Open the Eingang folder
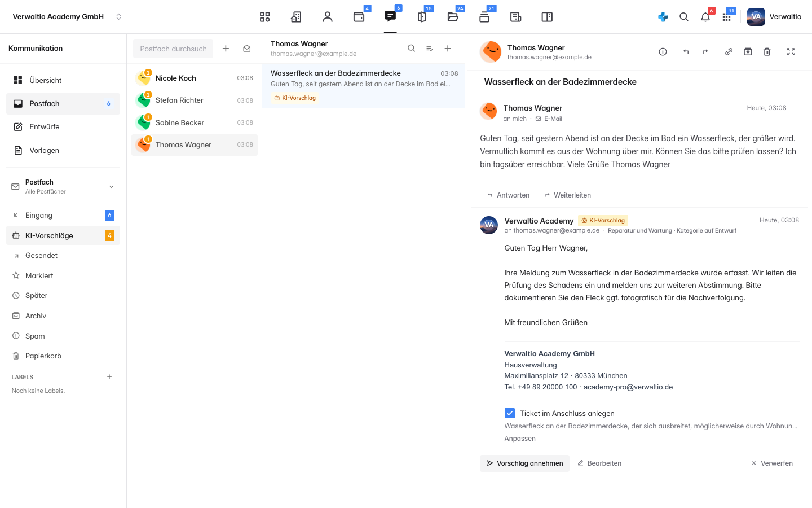This screenshot has width=812, height=508. coord(63,215)
